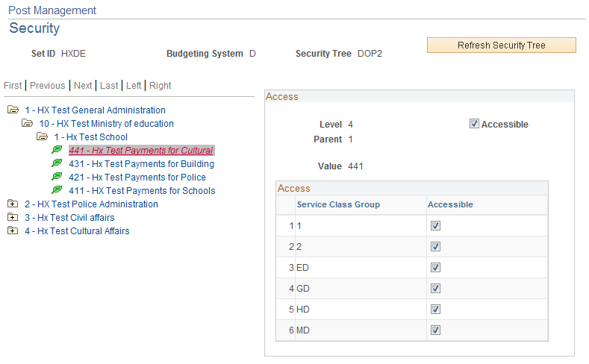Collapse the Hx Test School folder icon

[x=42, y=136]
